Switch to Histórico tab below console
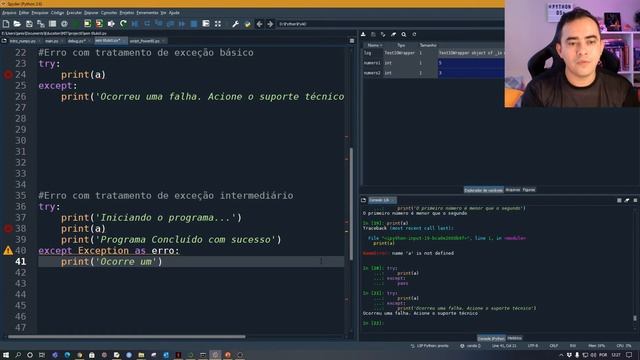The width and height of the screenshot is (640, 360). point(514,338)
